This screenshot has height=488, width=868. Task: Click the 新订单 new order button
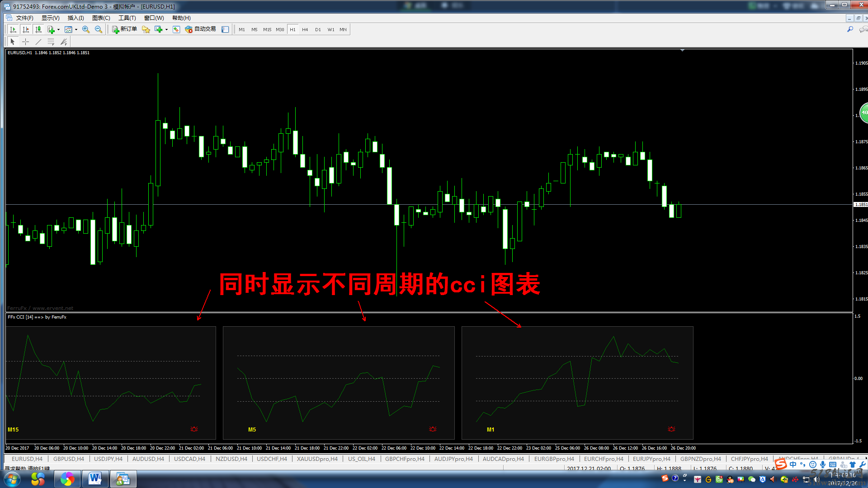click(x=125, y=29)
